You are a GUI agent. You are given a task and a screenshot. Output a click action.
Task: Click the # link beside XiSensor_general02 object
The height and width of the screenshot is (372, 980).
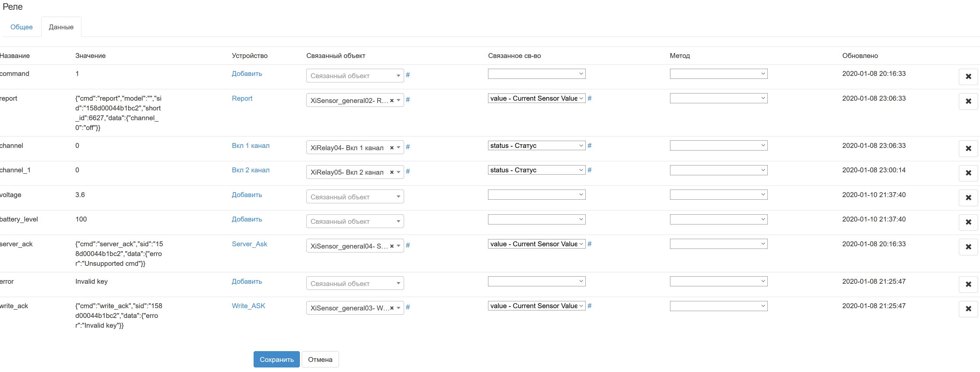[407, 100]
